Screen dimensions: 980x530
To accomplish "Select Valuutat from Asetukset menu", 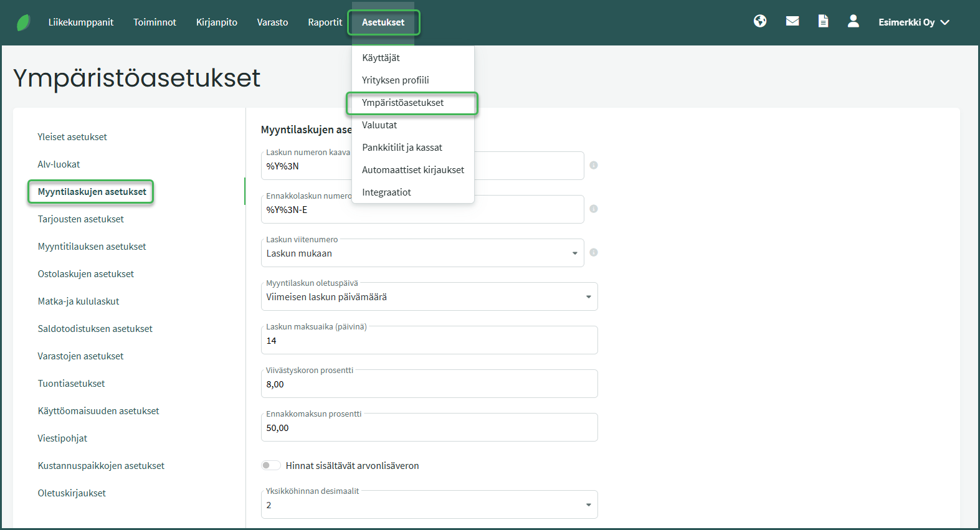I will click(379, 125).
